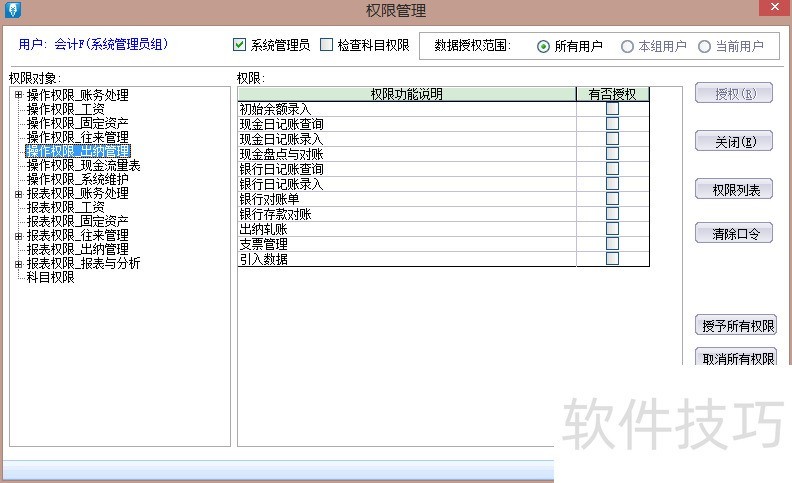Click the 授权(R) button
Screen dimensions: 792x483
pos(734,93)
